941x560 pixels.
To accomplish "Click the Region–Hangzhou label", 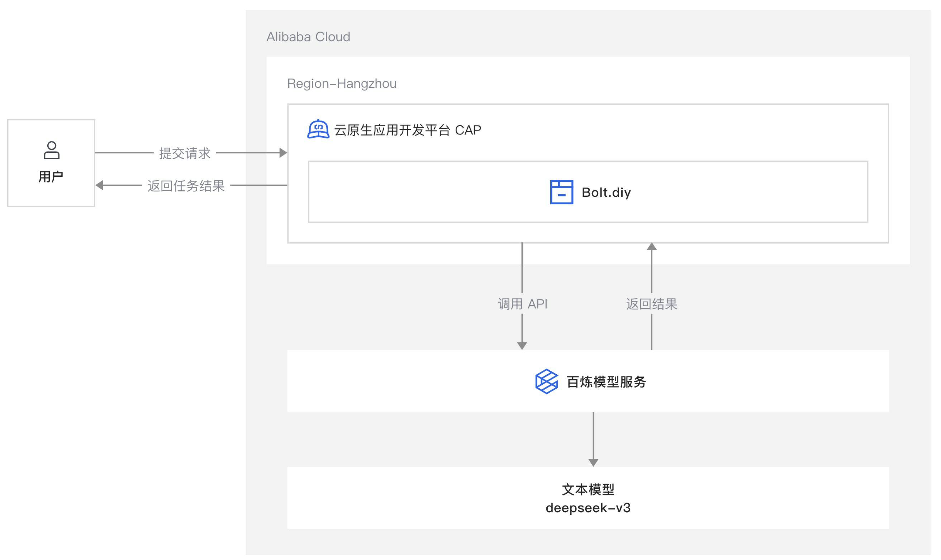I will tap(342, 84).
